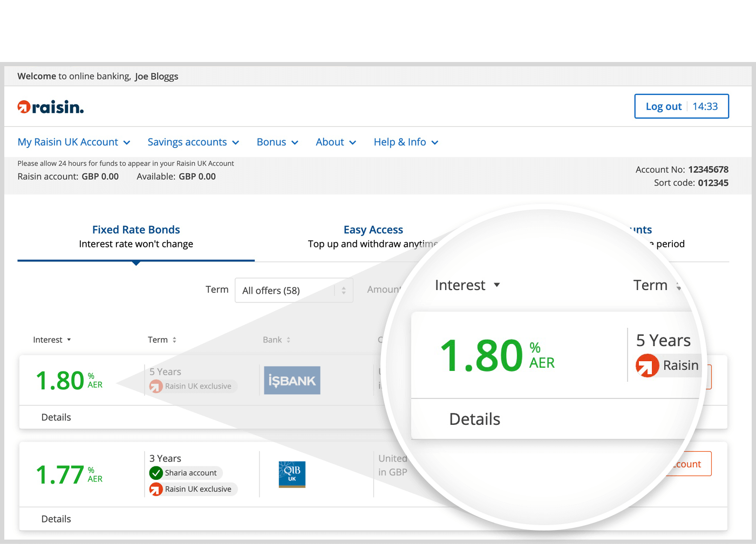
Task: Open the Help & Info menu
Action: tap(406, 142)
